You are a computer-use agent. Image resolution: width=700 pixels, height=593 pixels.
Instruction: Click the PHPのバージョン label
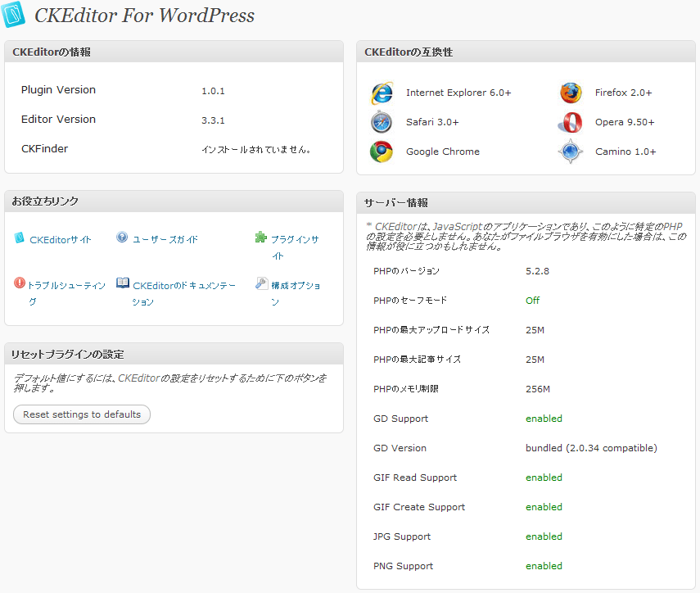[x=406, y=271]
